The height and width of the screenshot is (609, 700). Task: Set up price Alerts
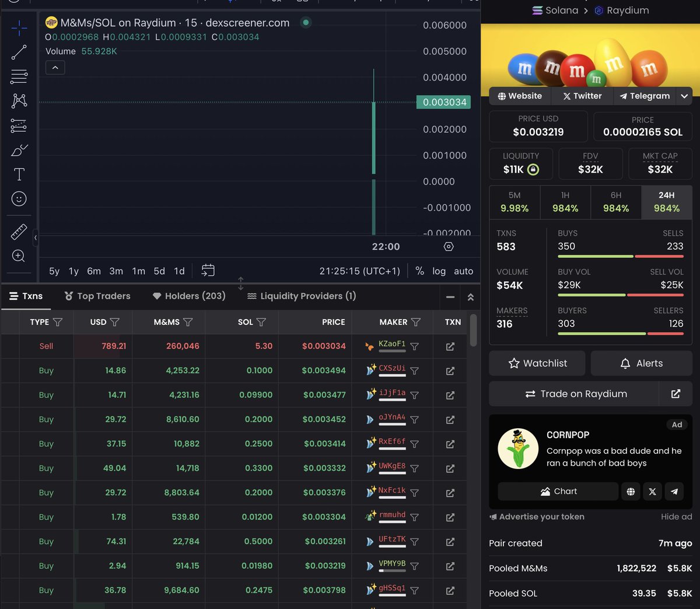[642, 363]
